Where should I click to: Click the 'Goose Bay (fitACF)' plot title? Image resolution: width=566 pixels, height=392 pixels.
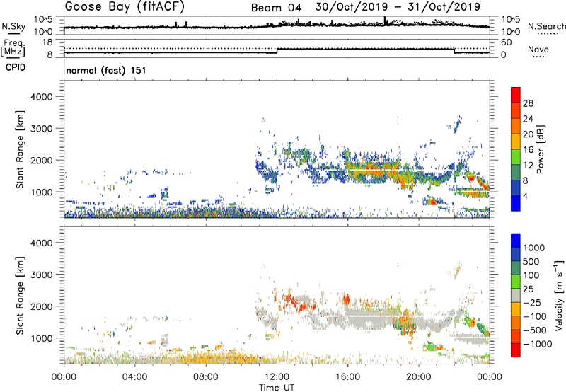tap(125, 7)
